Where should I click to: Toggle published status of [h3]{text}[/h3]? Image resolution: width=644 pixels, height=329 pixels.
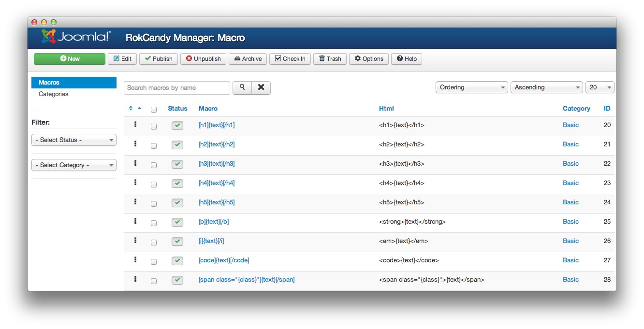(177, 164)
